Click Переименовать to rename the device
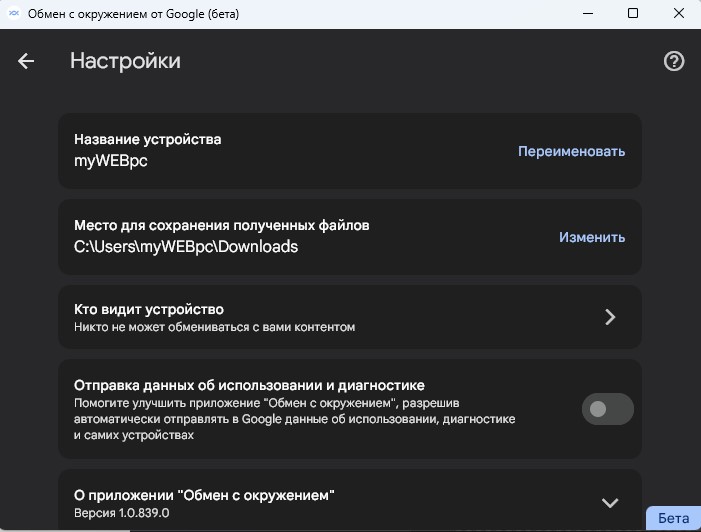Viewport: 701px width, 532px height. tap(571, 152)
